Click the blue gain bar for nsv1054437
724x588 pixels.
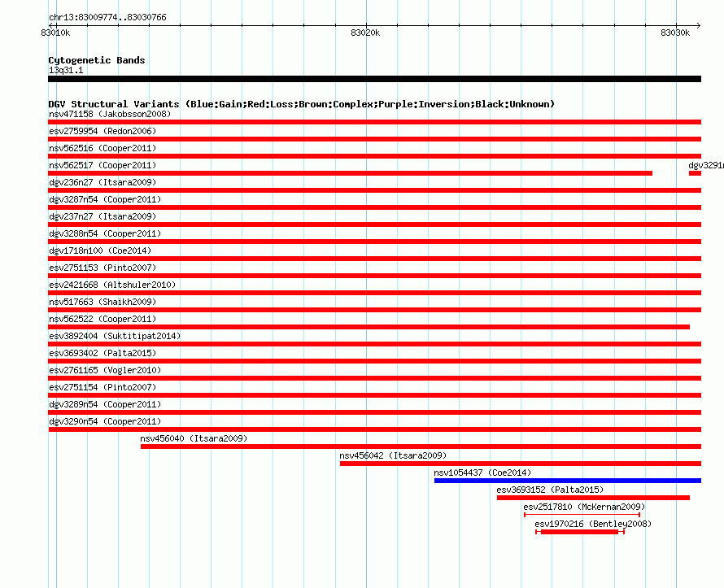pyautogui.click(x=568, y=481)
